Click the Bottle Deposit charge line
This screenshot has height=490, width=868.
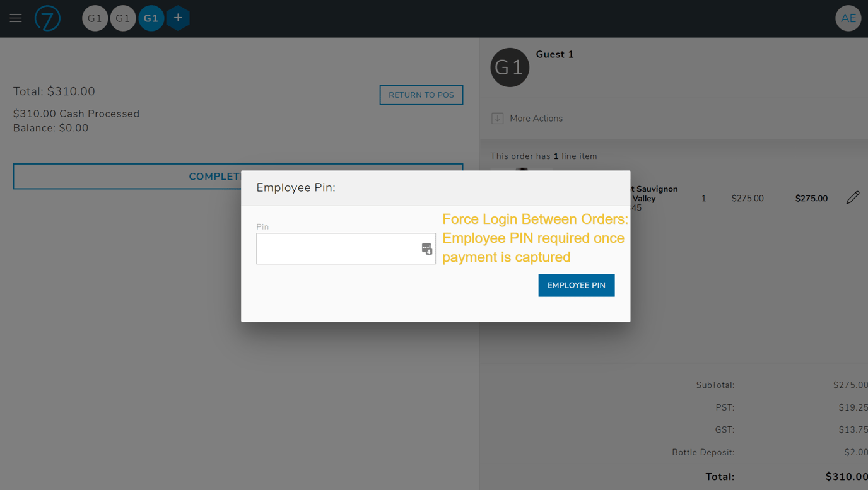pyautogui.click(x=702, y=452)
